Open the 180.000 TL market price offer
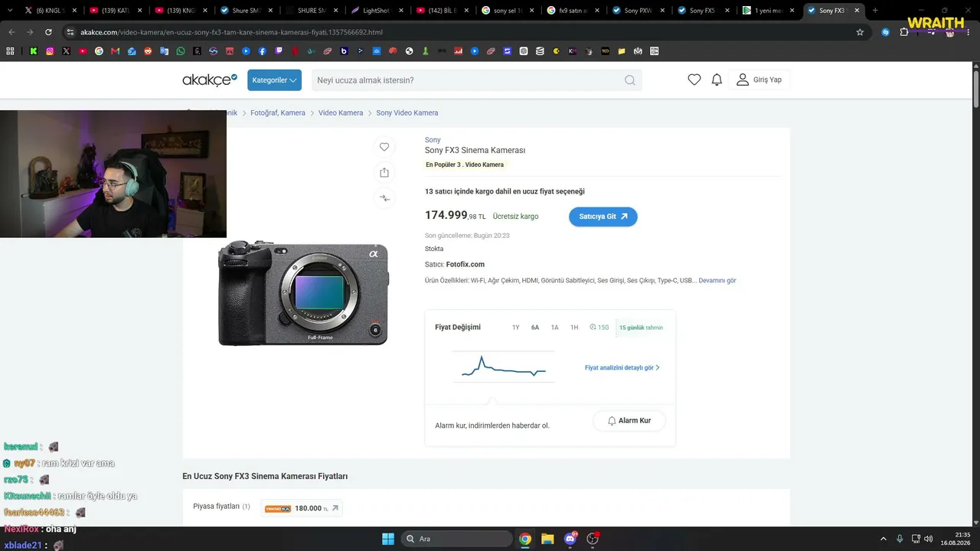Viewport: 980px width, 551px height. tap(302, 508)
